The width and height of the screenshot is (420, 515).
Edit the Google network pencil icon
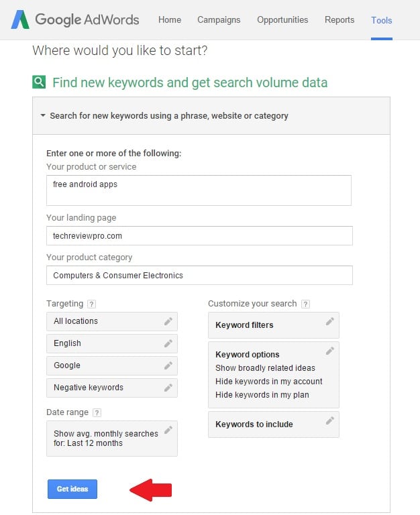(168, 365)
